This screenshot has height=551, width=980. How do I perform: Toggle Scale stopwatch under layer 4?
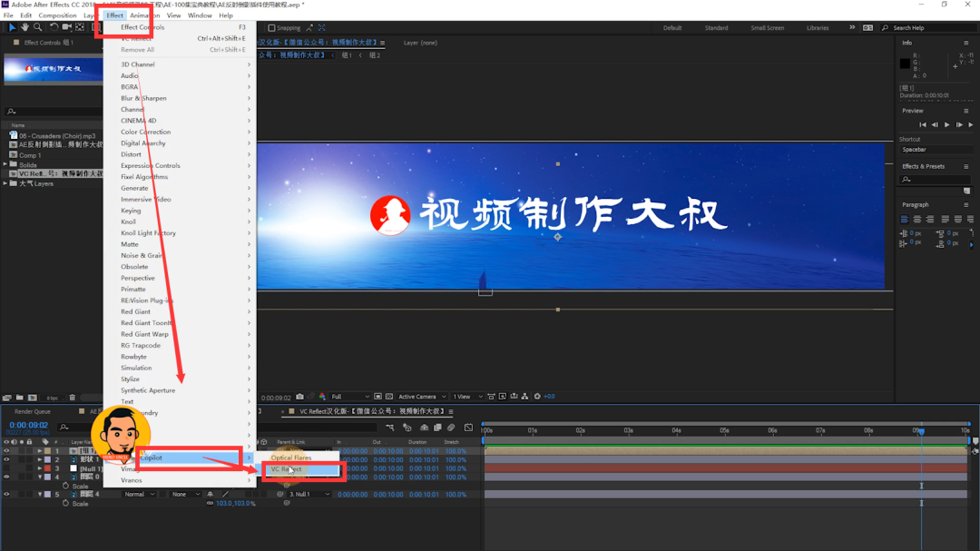tap(65, 486)
